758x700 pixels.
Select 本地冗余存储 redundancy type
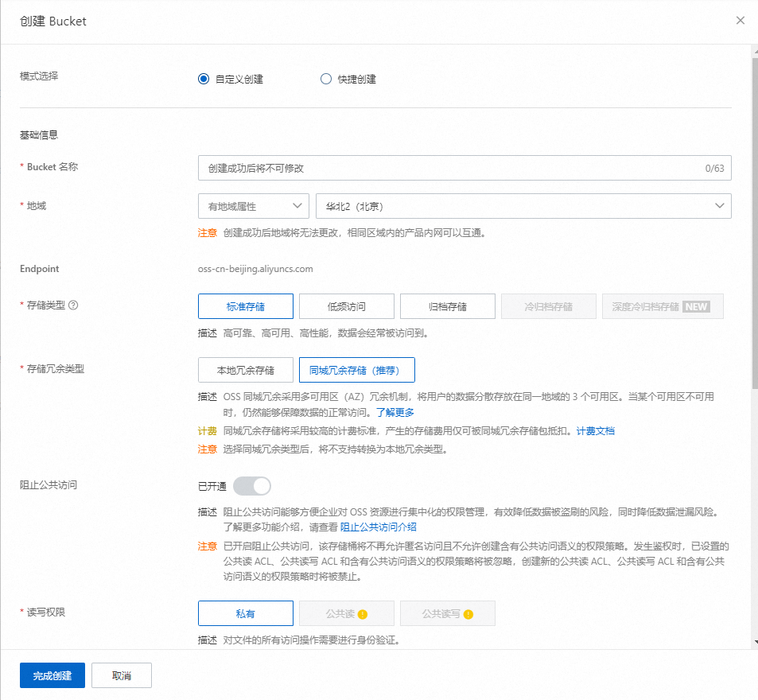[246, 370]
